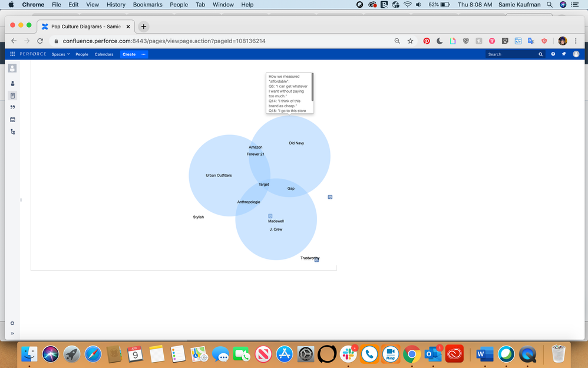Open the Calendars link in the header
The width and height of the screenshot is (588, 368).
coord(104,54)
